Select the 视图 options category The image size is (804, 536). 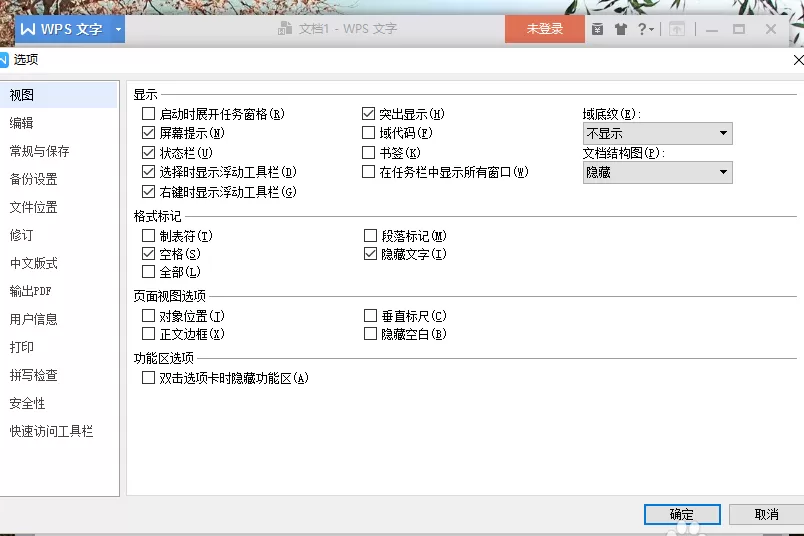click(x=59, y=95)
